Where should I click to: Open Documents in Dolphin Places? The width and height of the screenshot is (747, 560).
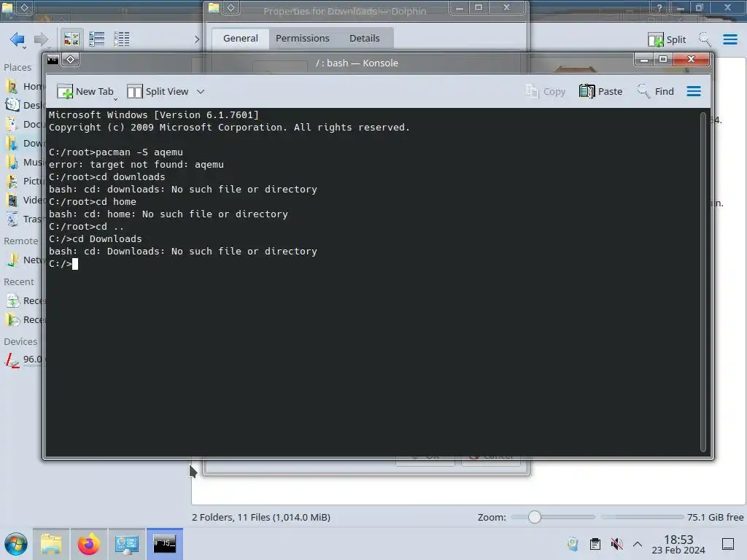tap(24, 124)
